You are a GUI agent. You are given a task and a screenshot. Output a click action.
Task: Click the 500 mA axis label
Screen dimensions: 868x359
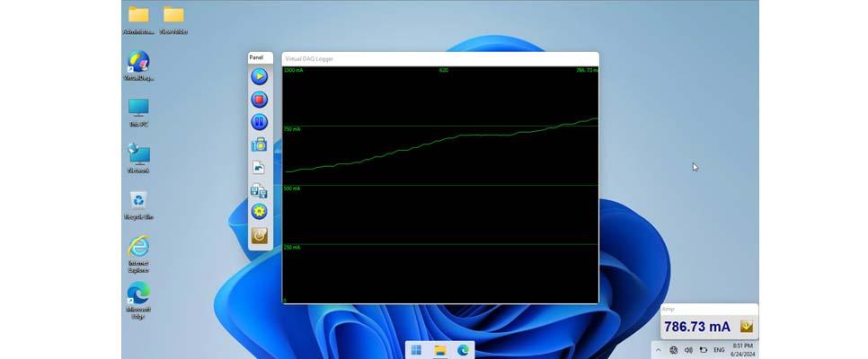292,188
